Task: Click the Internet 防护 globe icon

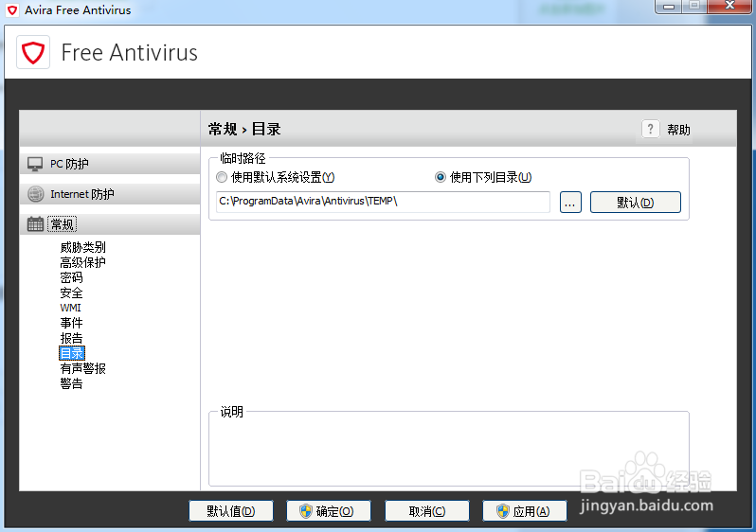Action: 35,194
